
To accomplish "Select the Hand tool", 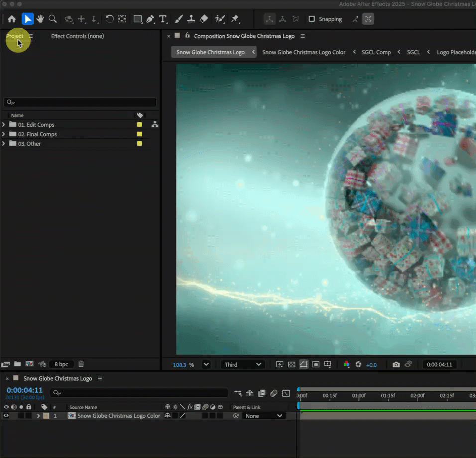I will click(x=40, y=19).
